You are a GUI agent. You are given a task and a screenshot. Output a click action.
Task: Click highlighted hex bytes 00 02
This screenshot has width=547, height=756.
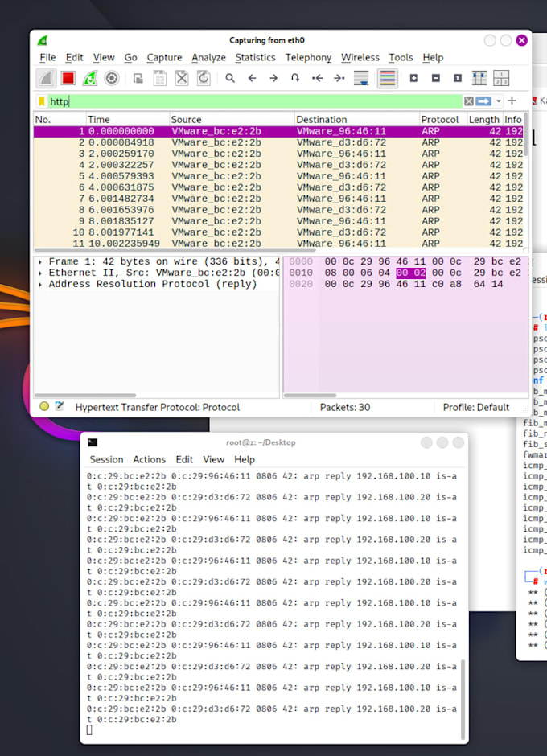tap(410, 273)
